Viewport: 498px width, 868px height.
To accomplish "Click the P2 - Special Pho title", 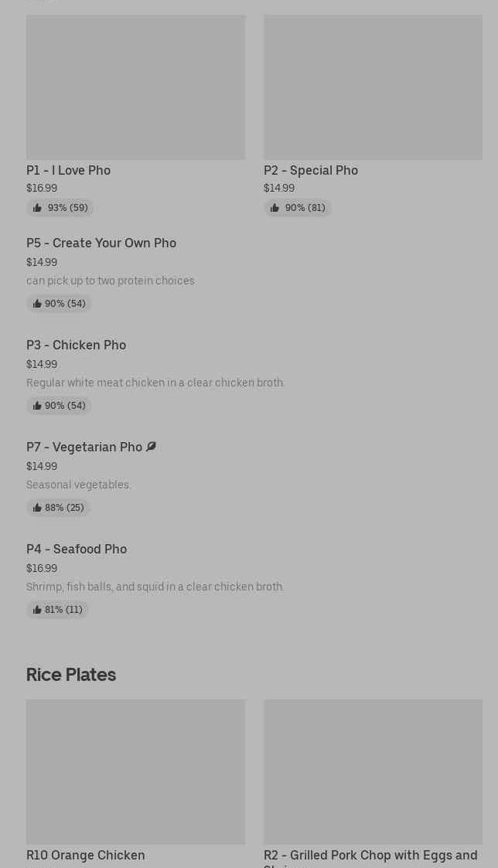I will (x=311, y=170).
